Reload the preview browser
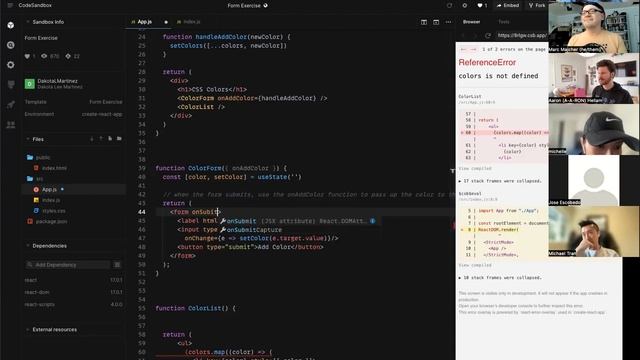640x360 pixels. point(488,36)
